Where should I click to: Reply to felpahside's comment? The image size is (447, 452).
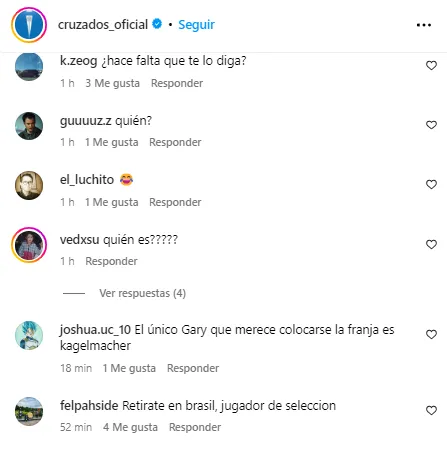tap(195, 427)
